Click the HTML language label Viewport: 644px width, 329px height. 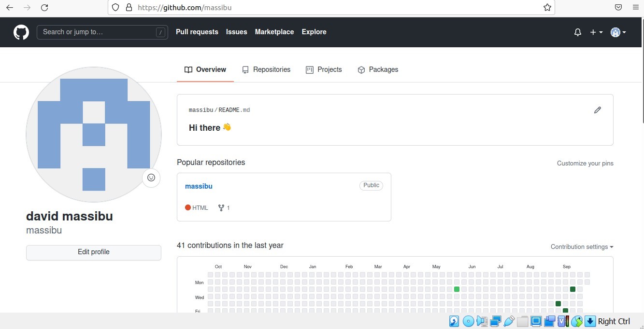click(200, 208)
